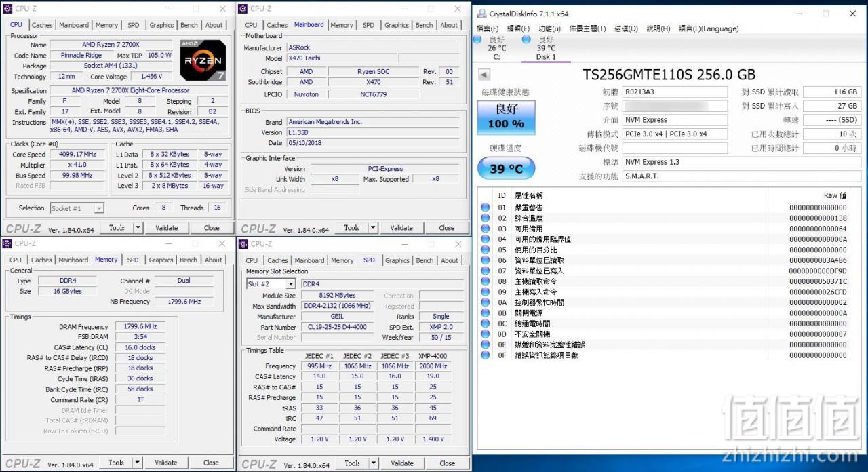The height and width of the screenshot is (472, 868).
Task: Click the status icon for attribute 0A 控制器繁忙時間
Action: [x=486, y=302]
